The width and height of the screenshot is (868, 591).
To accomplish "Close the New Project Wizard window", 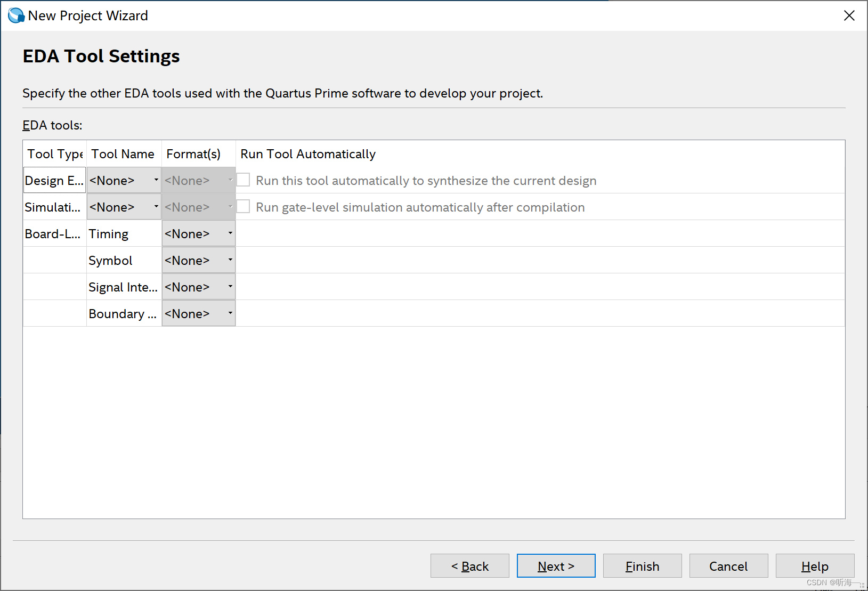I will click(x=849, y=15).
